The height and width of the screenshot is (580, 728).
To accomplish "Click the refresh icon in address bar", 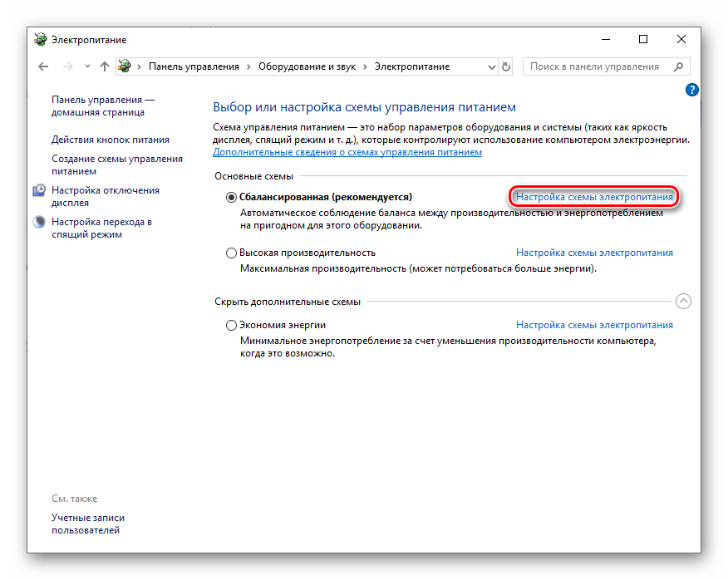I will 507,66.
